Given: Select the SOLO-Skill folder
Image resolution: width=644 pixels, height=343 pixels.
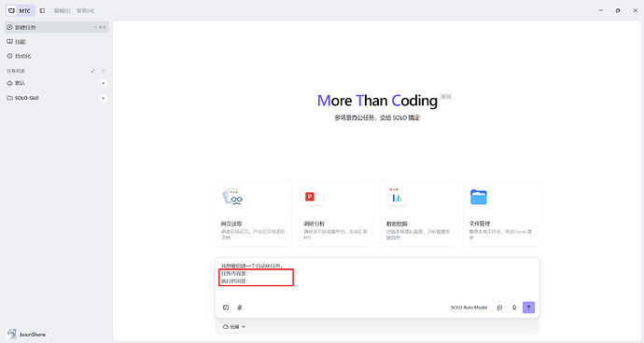Looking at the screenshot, I should tap(51, 98).
